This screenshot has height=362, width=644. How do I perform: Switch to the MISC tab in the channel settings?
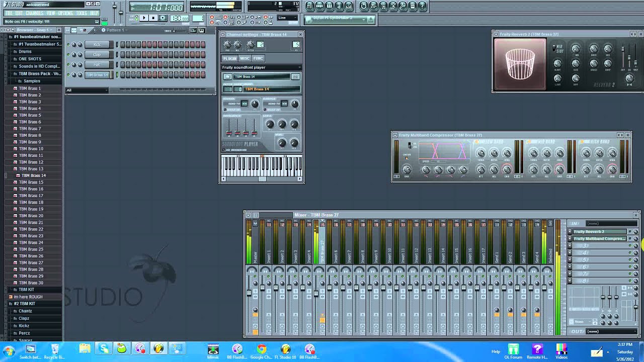click(x=245, y=58)
